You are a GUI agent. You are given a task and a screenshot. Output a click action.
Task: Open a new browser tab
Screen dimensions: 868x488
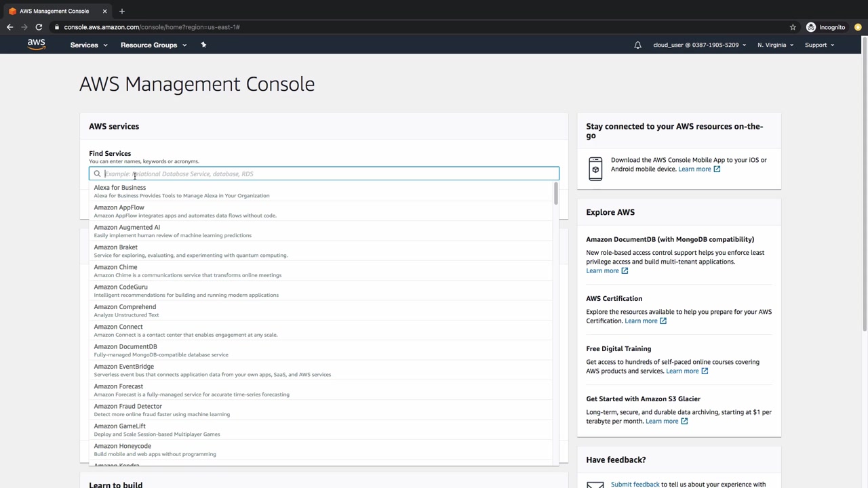point(122,11)
